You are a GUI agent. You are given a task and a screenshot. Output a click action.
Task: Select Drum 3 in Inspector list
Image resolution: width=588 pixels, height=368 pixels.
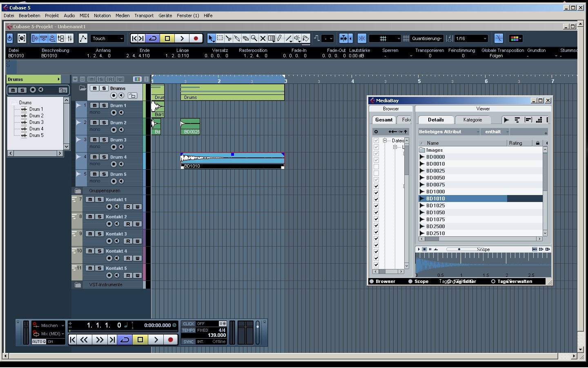(x=36, y=122)
